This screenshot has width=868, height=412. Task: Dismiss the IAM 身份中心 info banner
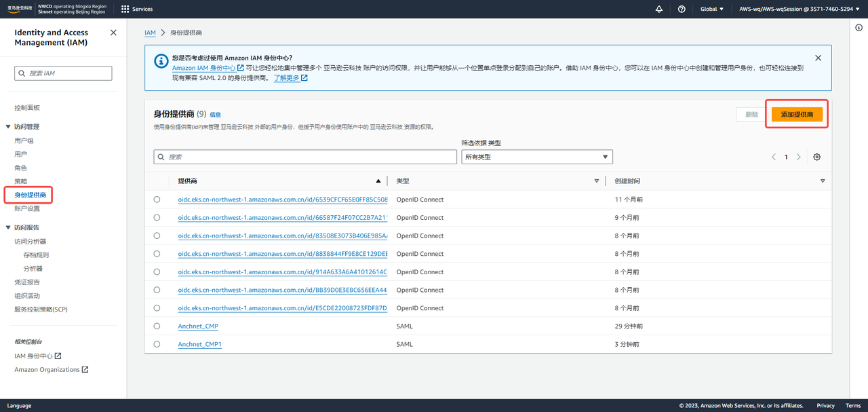point(818,58)
